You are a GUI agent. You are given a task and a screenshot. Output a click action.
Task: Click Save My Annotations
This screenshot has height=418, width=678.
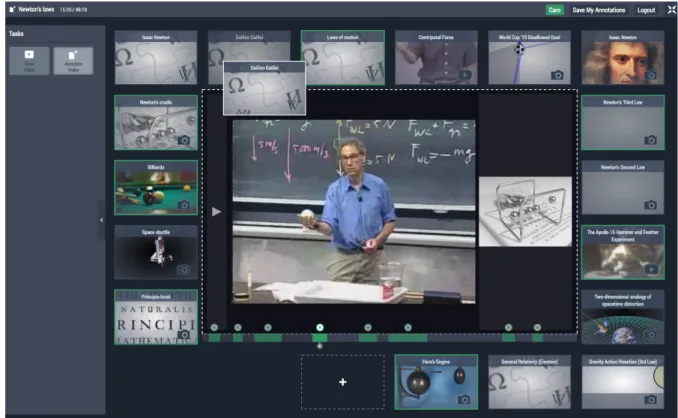click(598, 10)
